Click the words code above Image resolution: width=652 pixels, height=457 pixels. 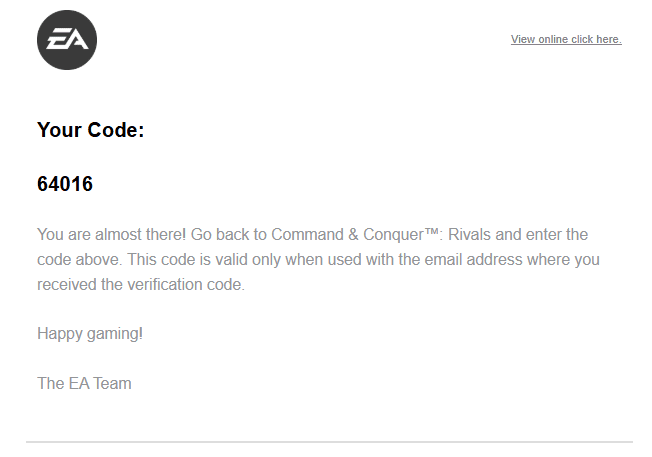pos(79,259)
